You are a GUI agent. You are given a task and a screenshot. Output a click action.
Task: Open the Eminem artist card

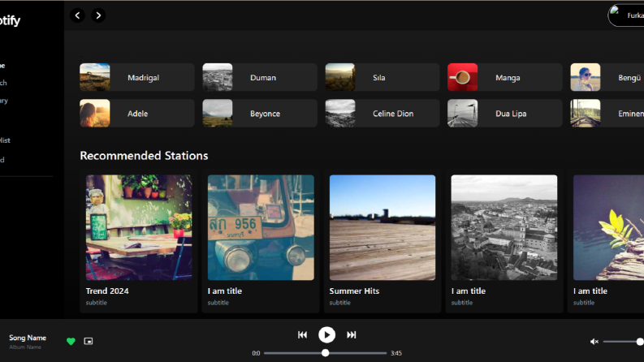[x=607, y=114]
